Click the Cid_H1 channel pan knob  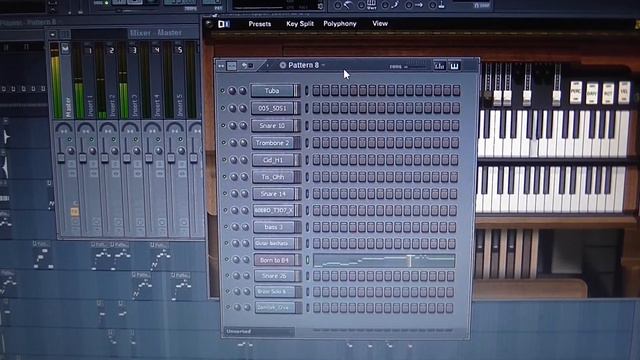point(233,160)
